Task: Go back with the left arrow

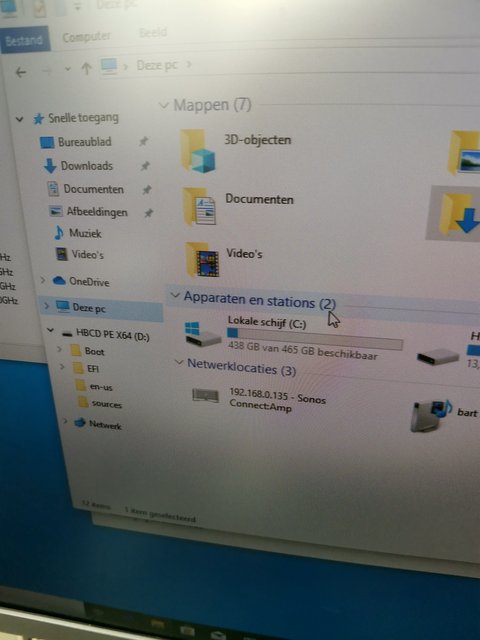Action: coord(20,72)
